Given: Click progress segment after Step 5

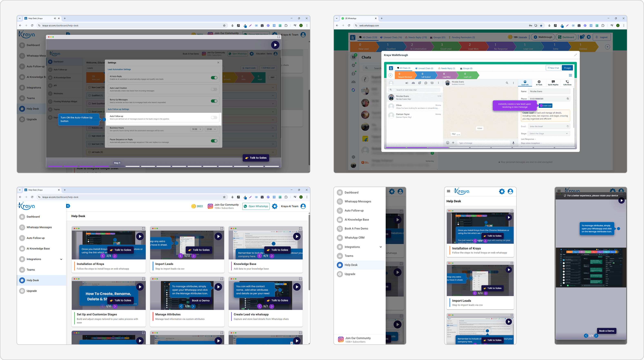Looking at the screenshot, I should [x=132, y=166].
